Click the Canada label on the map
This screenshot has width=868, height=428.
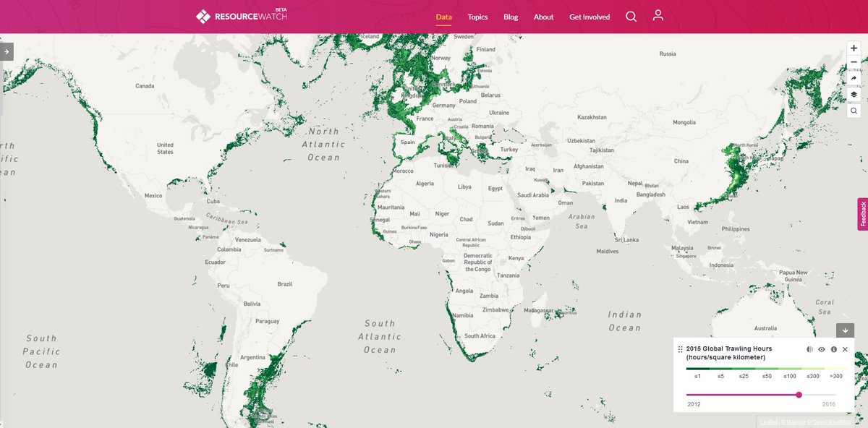tap(145, 86)
